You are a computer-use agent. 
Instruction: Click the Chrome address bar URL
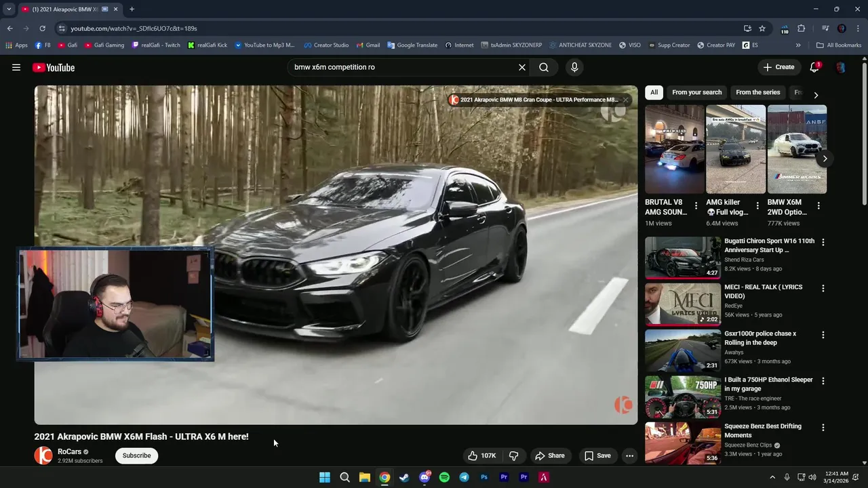pyautogui.click(x=134, y=28)
